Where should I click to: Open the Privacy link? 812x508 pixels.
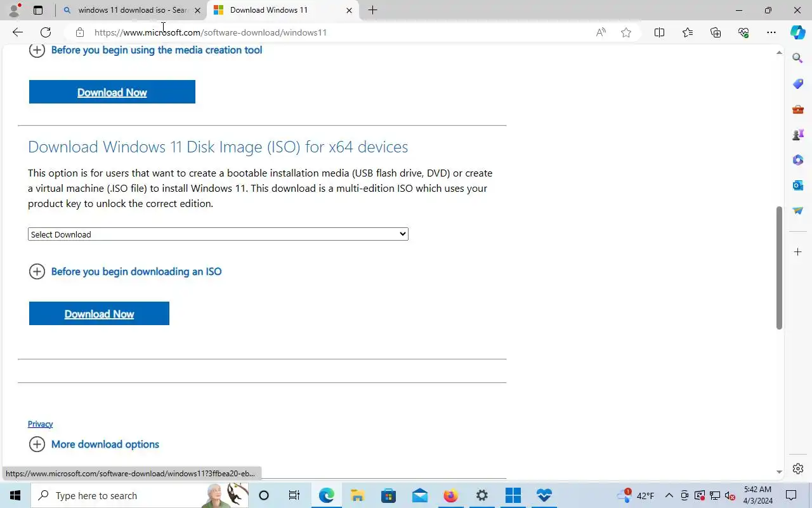(x=40, y=424)
